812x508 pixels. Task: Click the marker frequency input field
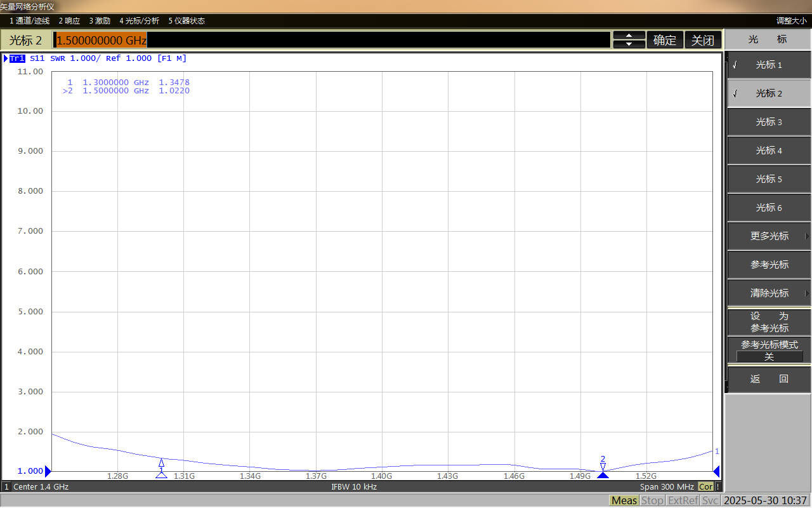coord(331,40)
